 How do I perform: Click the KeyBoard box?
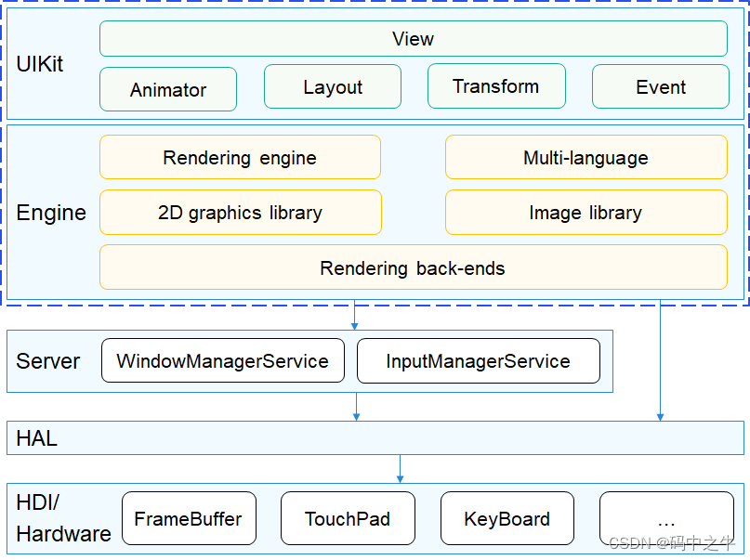coord(507,518)
